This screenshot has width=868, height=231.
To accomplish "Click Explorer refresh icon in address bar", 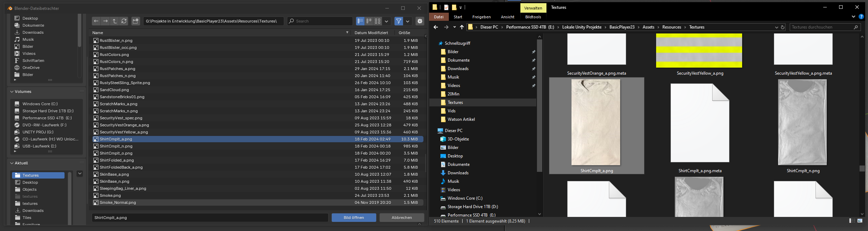I will pos(783,27).
